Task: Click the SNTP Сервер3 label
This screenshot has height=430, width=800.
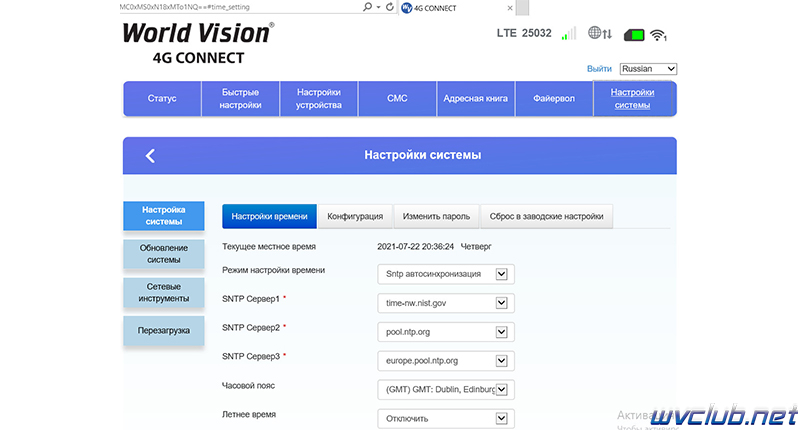Action: 251,357
